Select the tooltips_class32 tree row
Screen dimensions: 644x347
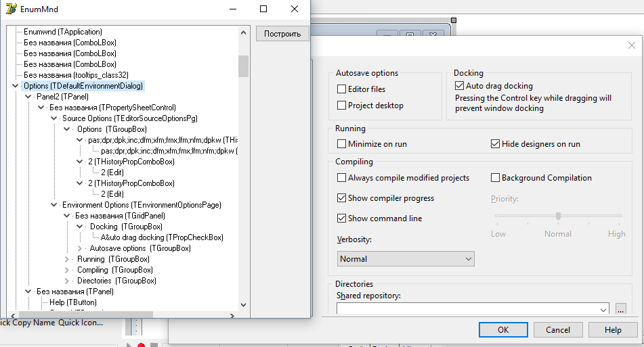point(76,75)
